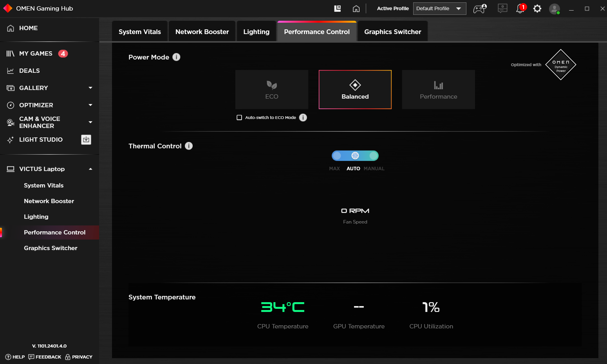Click the Privacy lock icon
Viewport: 607px width, 364px height.
pyautogui.click(x=68, y=357)
